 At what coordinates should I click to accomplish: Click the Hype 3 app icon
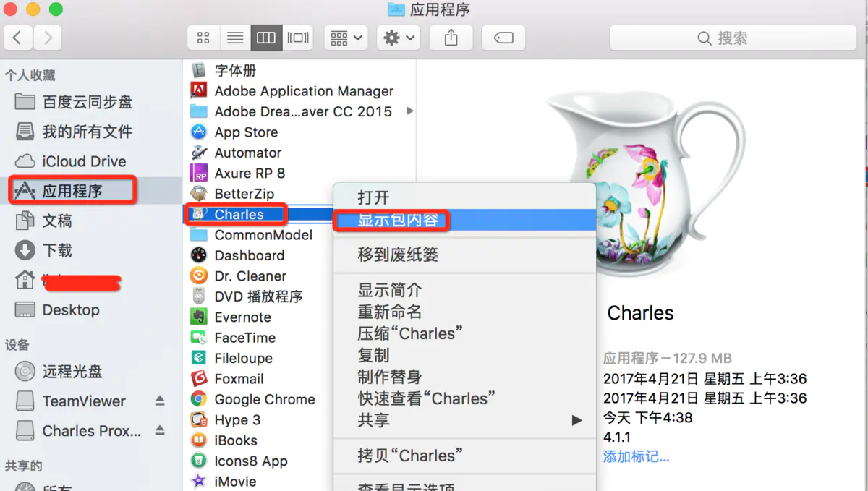click(198, 419)
